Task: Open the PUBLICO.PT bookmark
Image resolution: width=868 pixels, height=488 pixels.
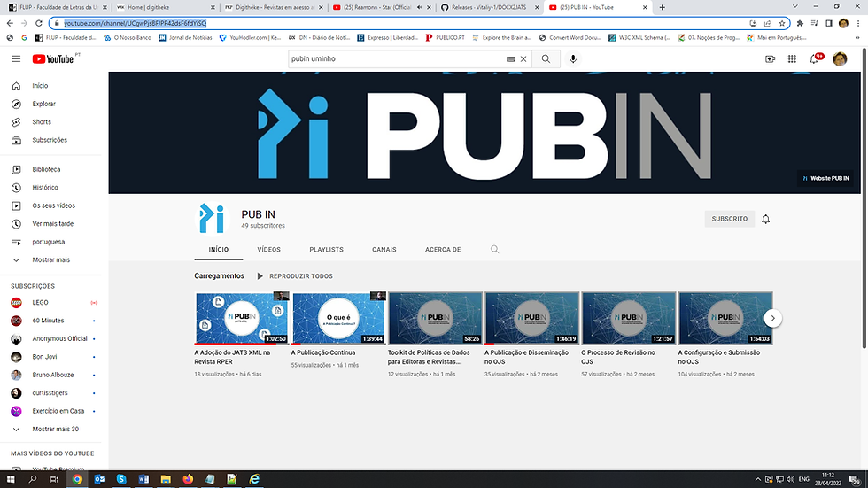Action: coord(445,37)
